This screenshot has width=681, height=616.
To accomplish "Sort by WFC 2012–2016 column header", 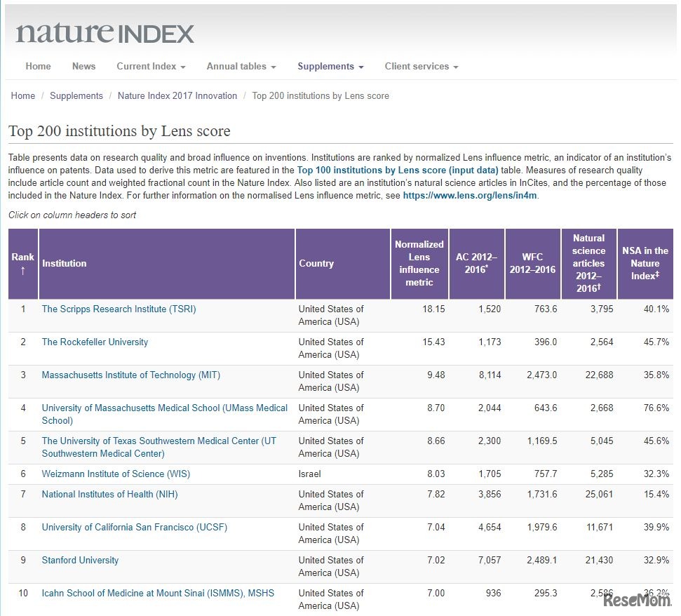I will coord(532,264).
